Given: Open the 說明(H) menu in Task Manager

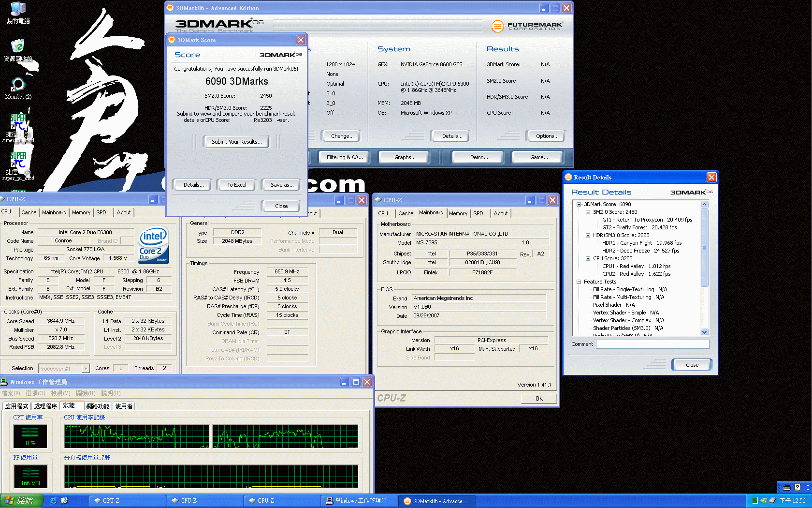Looking at the screenshot, I should pos(111,393).
